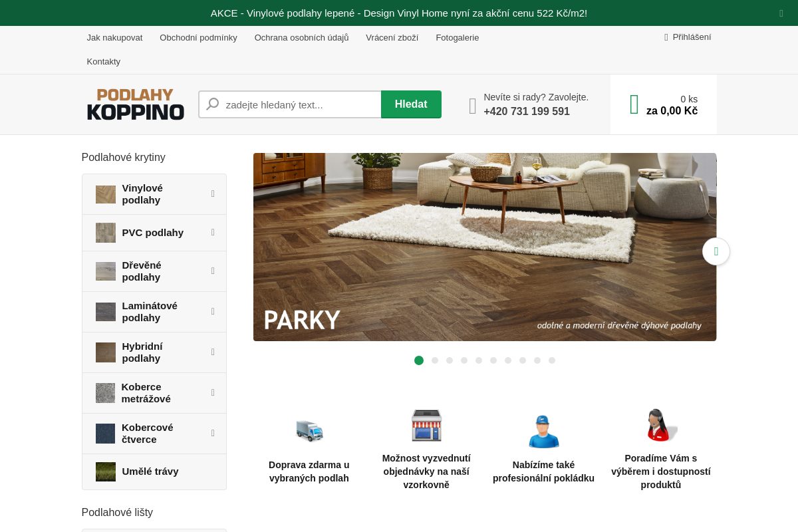
Task: Click the magnifier icon in search box
Action: tap(213, 104)
